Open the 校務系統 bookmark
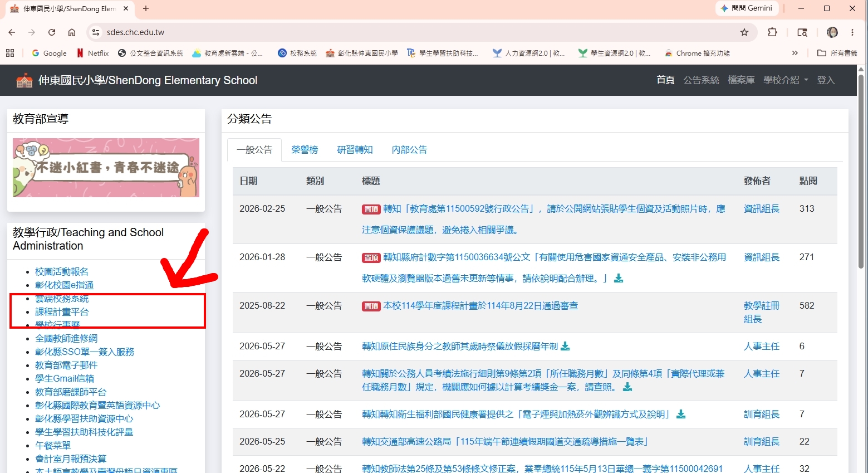 coord(297,53)
